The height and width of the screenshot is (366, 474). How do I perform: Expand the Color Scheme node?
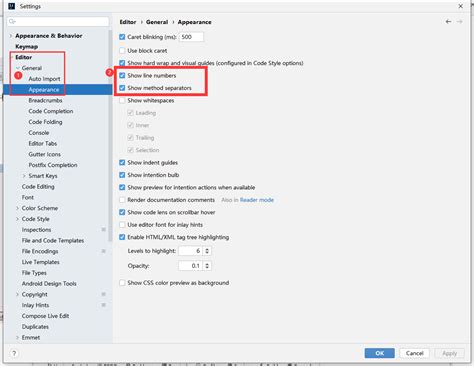tap(17, 208)
